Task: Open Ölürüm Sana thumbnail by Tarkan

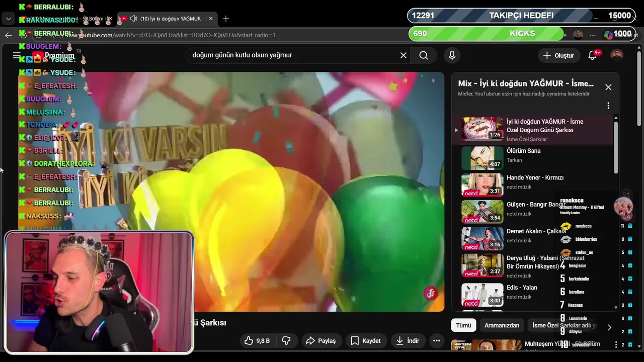Action: 482,158
